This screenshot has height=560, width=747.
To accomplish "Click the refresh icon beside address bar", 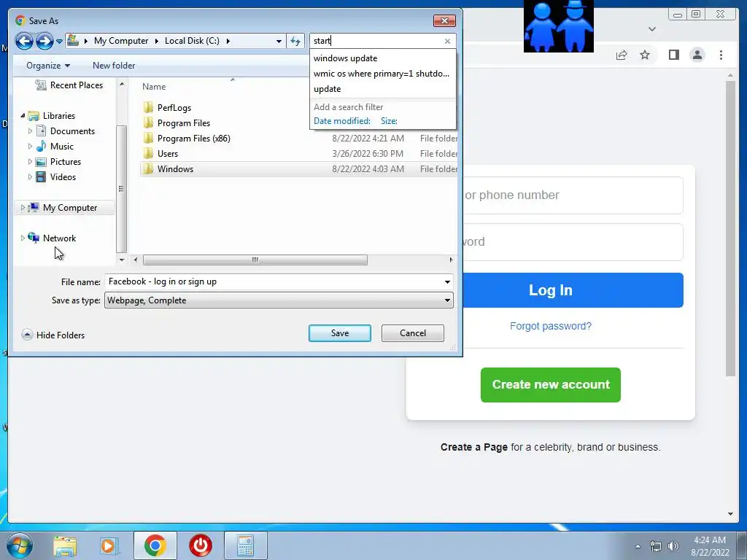I will pos(295,41).
